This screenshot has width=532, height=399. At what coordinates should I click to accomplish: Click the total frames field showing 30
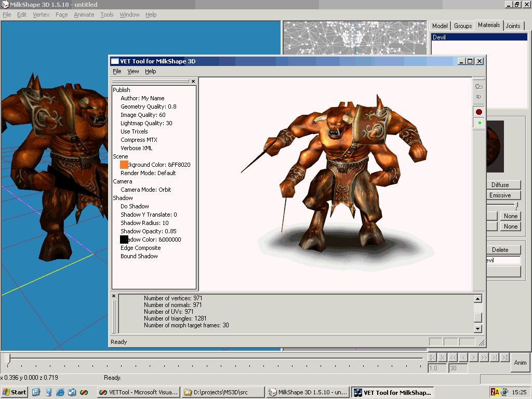coord(458,368)
